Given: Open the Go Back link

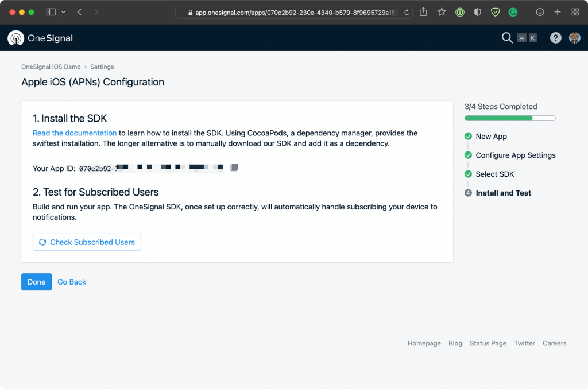Looking at the screenshot, I should click(72, 282).
